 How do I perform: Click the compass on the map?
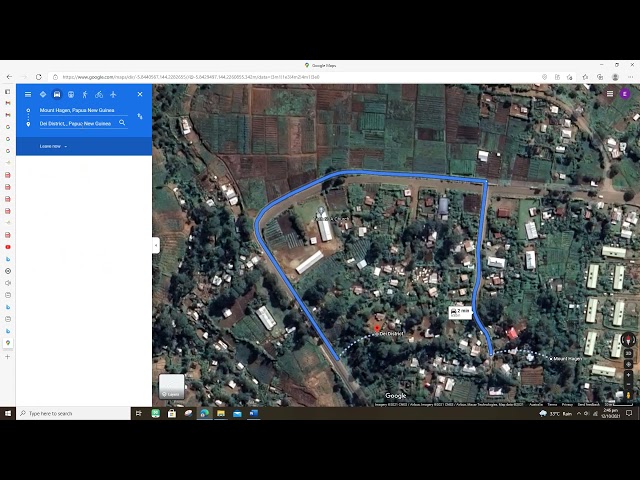629,339
